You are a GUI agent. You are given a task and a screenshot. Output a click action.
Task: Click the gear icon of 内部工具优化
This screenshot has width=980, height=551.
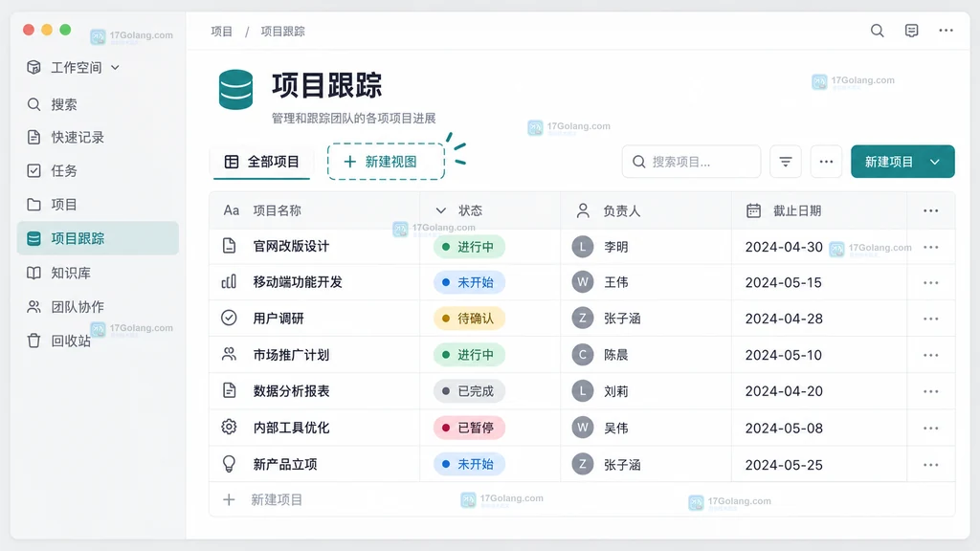(230, 427)
